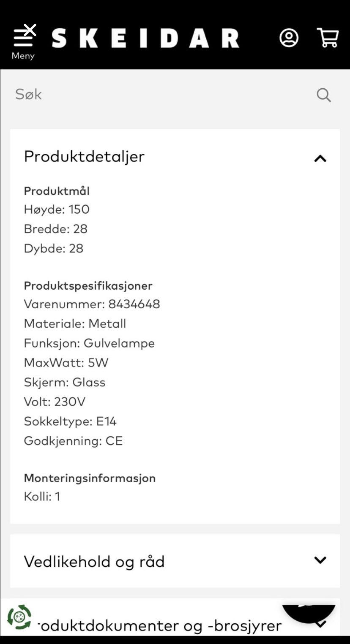Collapse Produktdetaljer with the up chevron
The image size is (350, 644).
click(x=320, y=159)
